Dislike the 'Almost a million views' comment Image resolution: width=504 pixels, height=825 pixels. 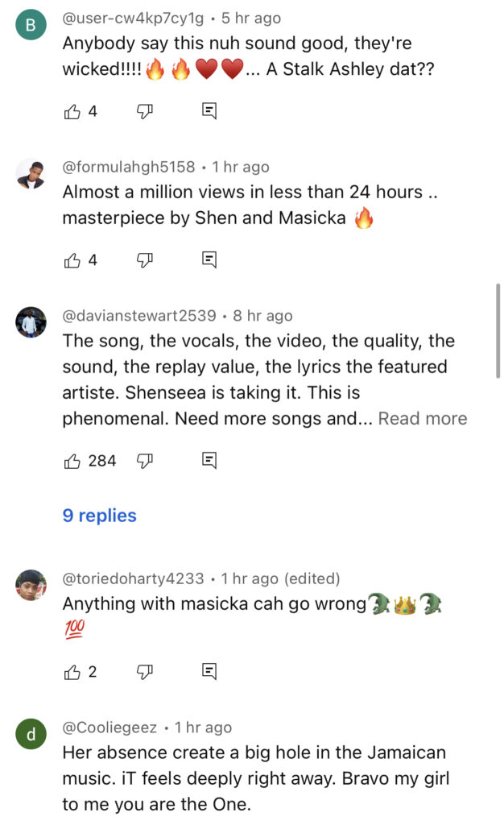(145, 259)
